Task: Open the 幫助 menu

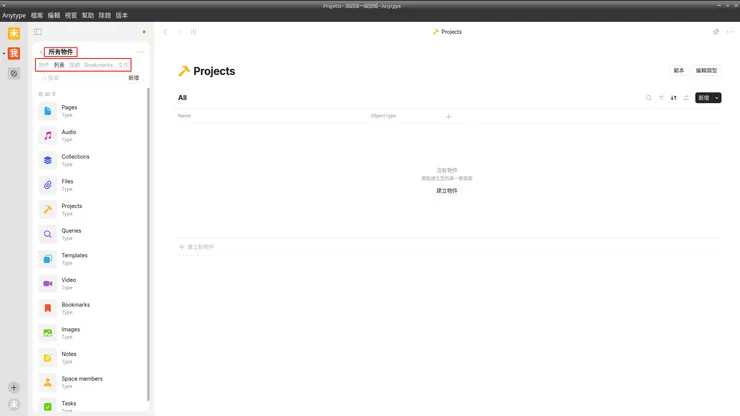Action: (x=88, y=15)
